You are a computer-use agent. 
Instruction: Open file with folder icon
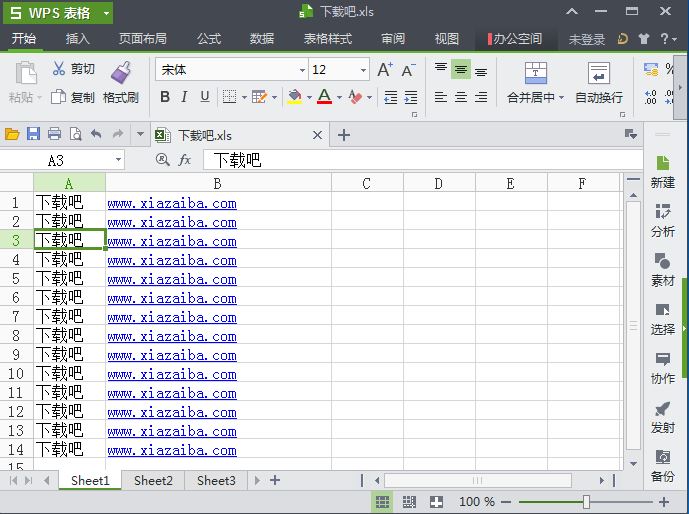point(12,134)
